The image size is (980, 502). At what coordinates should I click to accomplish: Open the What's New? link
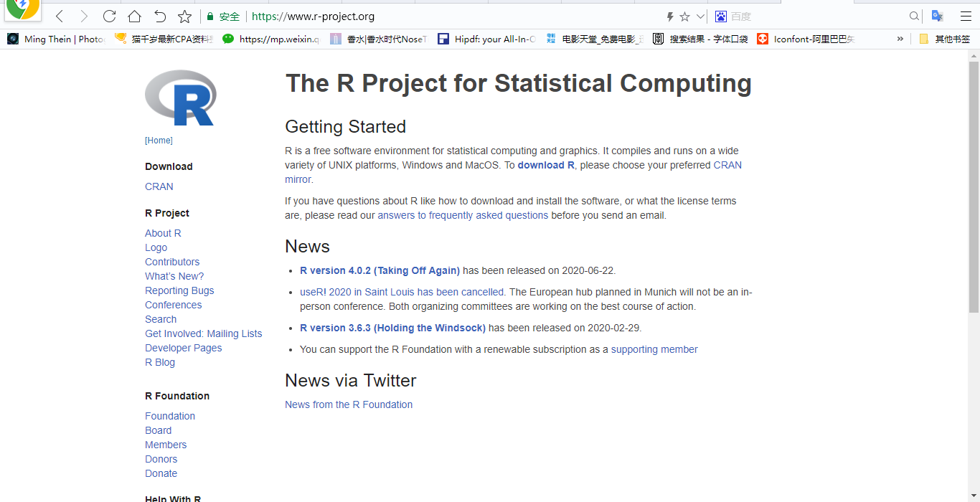click(x=174, y=276)
